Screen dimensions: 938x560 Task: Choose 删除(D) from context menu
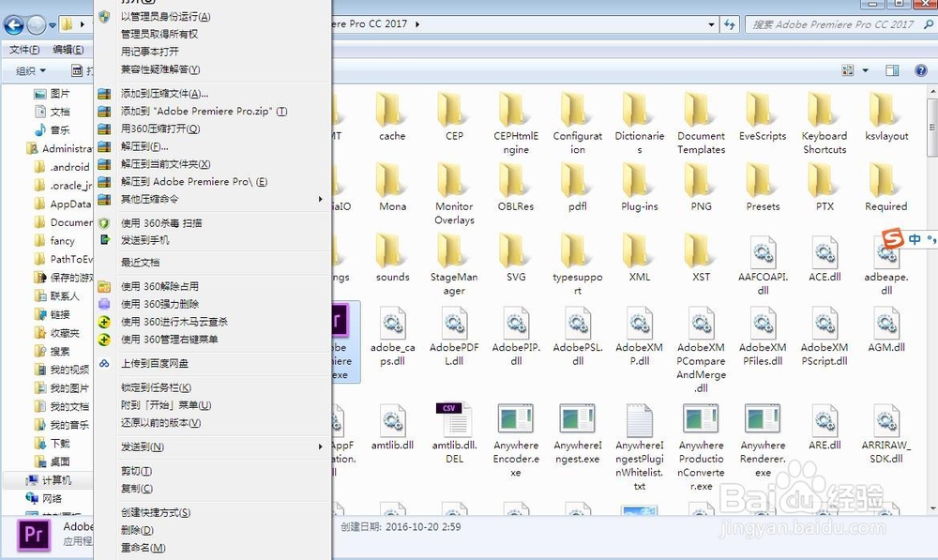(x=212, y=530)
